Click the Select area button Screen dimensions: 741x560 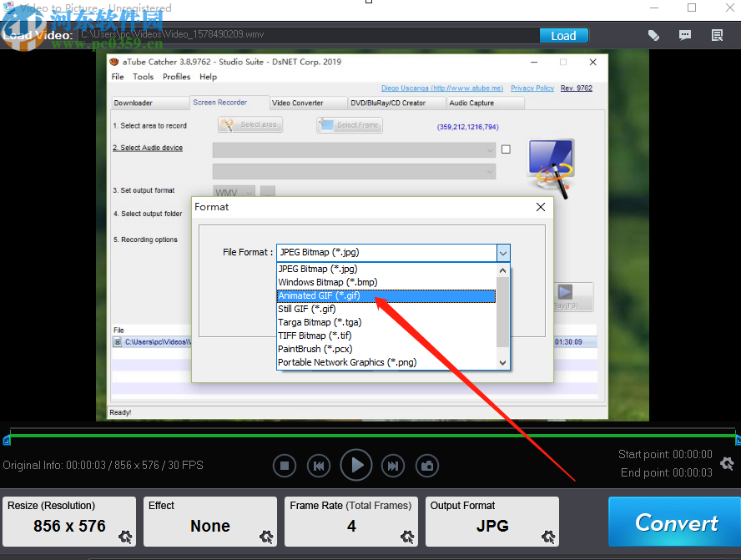(x=250, y=124)
